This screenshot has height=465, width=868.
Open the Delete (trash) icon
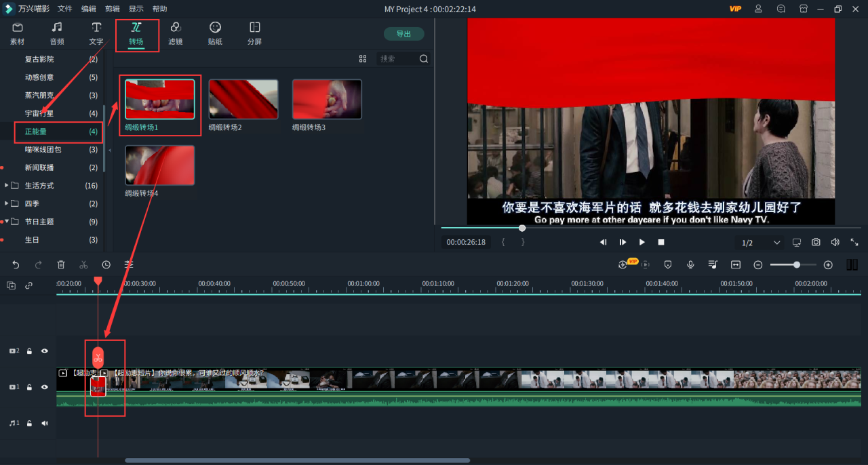coord(61,264)
